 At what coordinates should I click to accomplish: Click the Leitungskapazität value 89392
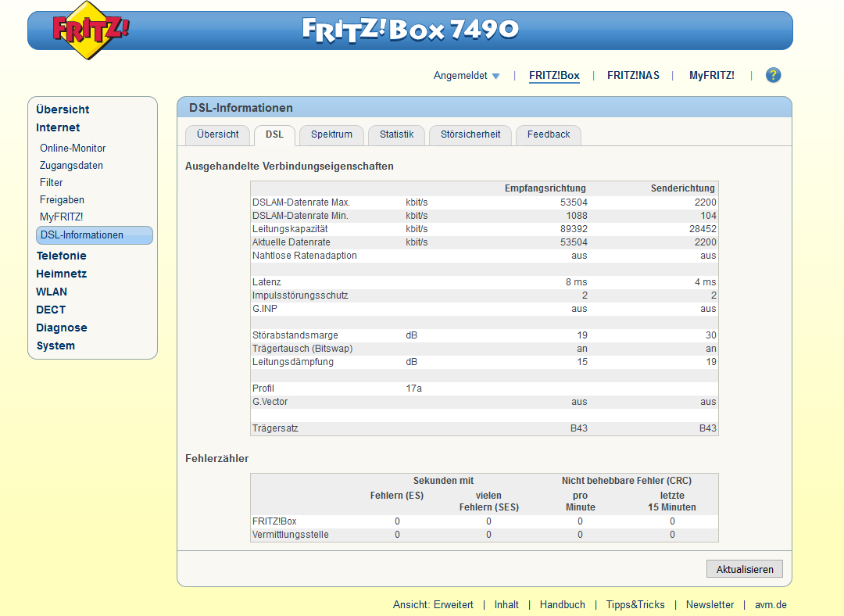coord(574,229)
